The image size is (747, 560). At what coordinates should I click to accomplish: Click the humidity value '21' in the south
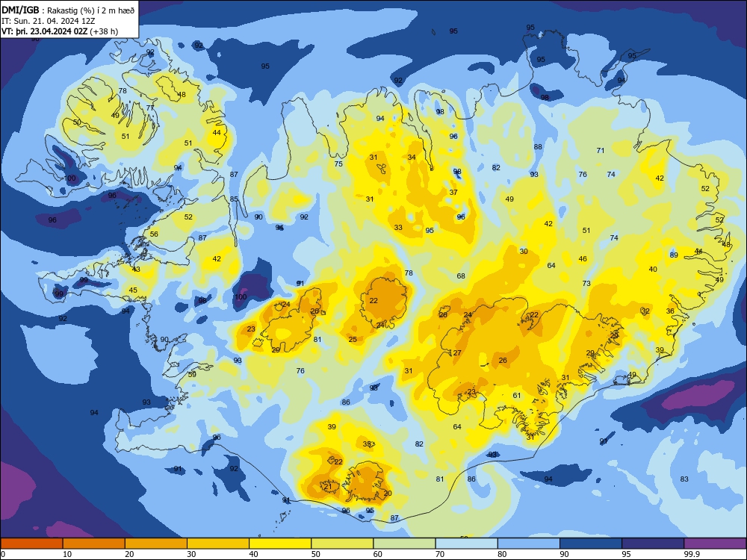point(328,487)
